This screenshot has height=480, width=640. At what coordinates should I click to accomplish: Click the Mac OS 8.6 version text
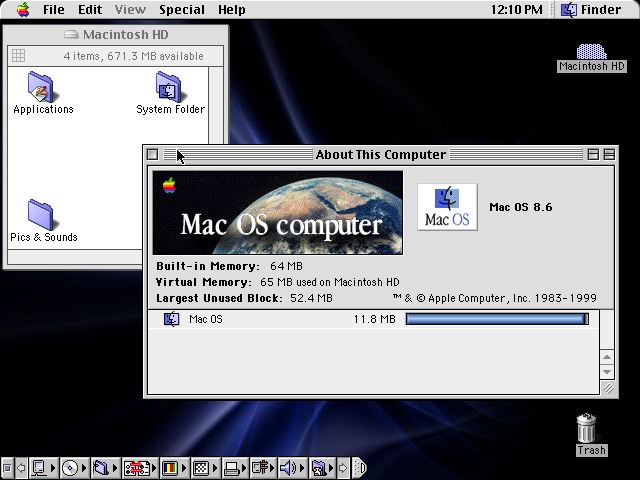coord(521,207)
